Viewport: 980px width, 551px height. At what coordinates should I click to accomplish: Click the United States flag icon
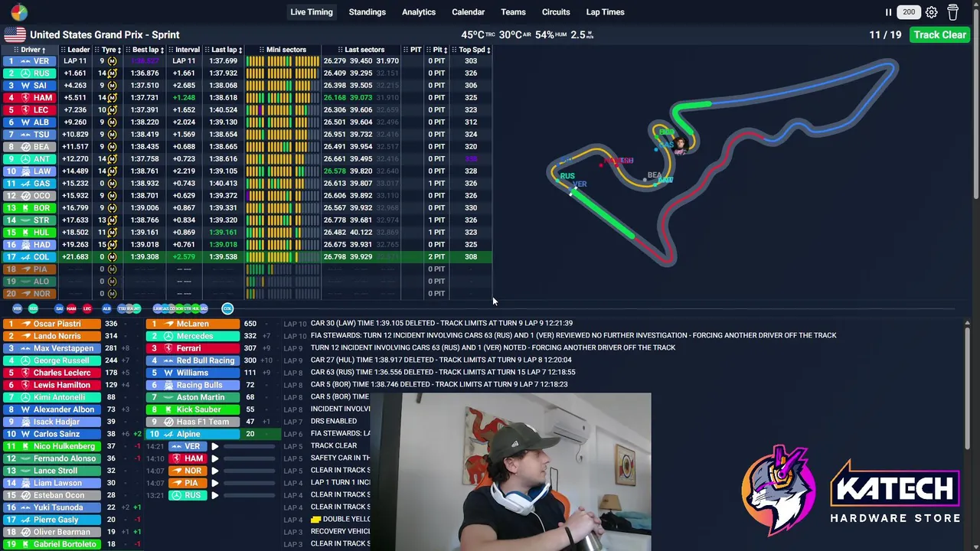pyautogui.click(x=15, y=34)
